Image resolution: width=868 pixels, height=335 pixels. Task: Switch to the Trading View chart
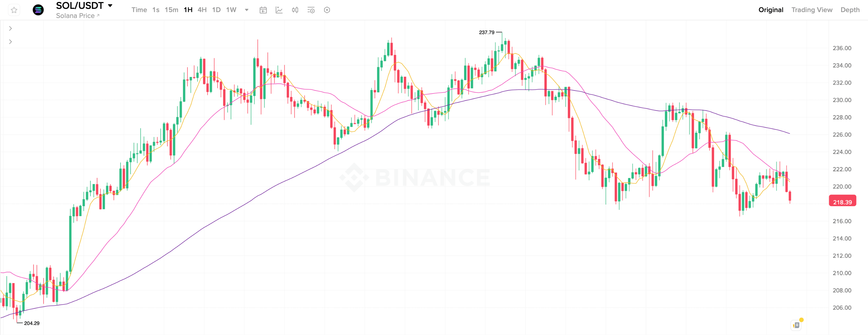pyautogui.click(x=811, y=10)
